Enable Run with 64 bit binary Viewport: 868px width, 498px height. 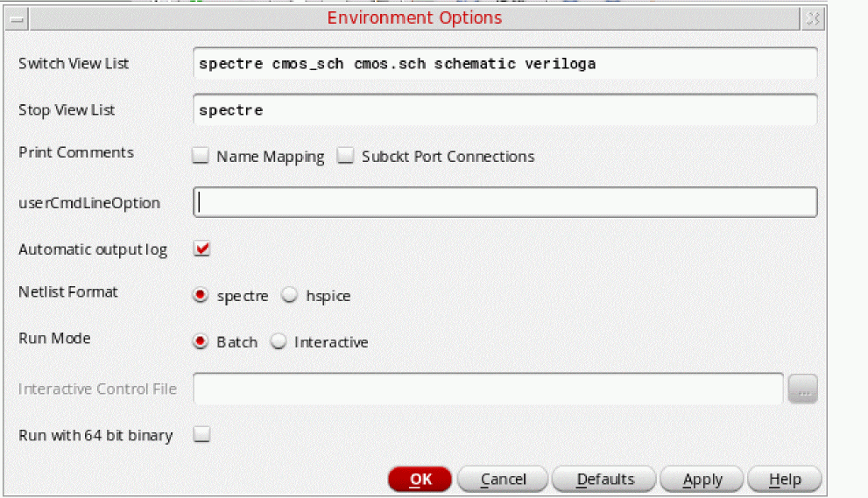click(x=201, y=435)
